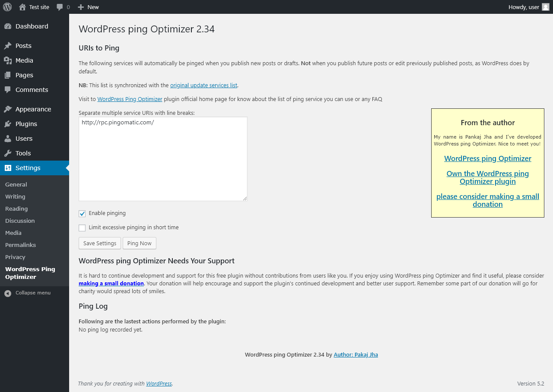The width and height of the screenshot is (553, 392).
Task: Toggle the Enable pinging checkbox
Action: pyautogui.click(x=82, y=214)
